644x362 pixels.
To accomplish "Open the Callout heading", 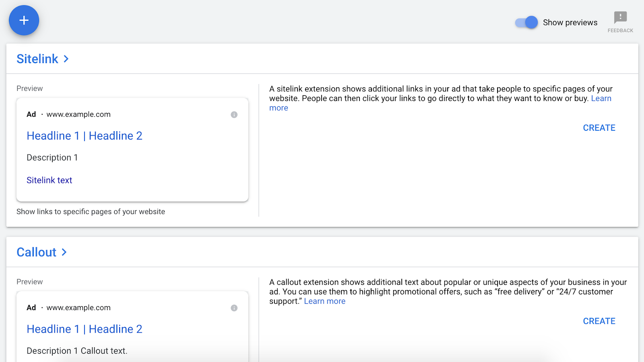I will point(36,252).
